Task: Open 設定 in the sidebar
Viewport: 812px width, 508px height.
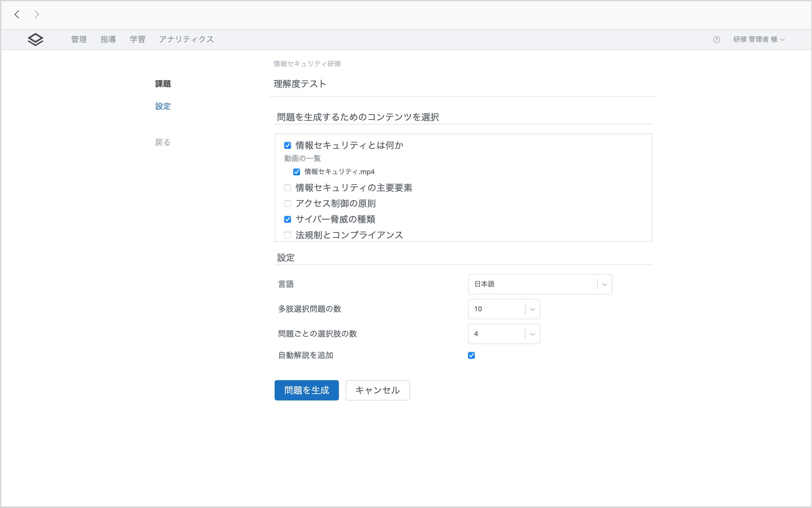Action: pyautogui.click(x=163, y=106)
